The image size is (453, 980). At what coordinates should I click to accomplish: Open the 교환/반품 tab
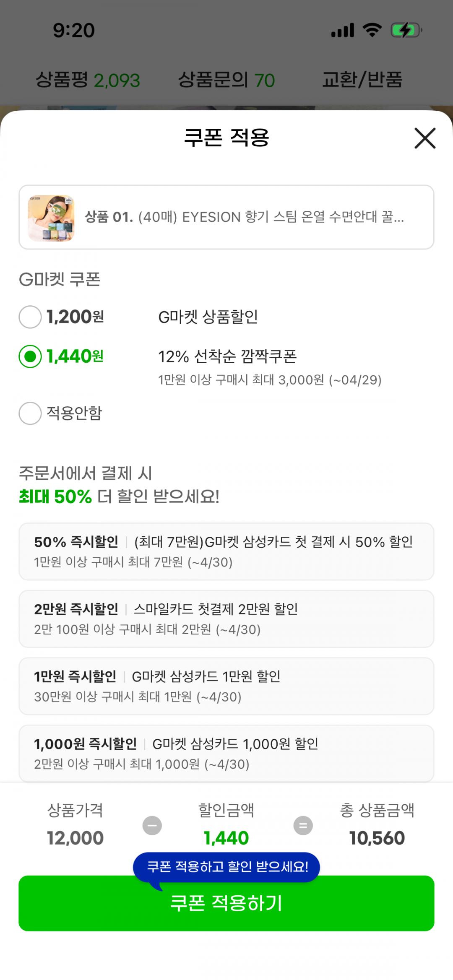point(362,80)
